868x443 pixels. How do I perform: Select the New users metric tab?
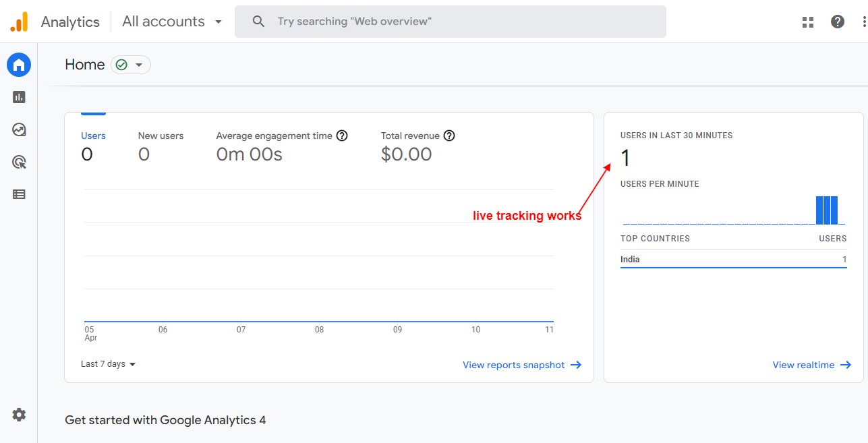(x=161, y=146)
